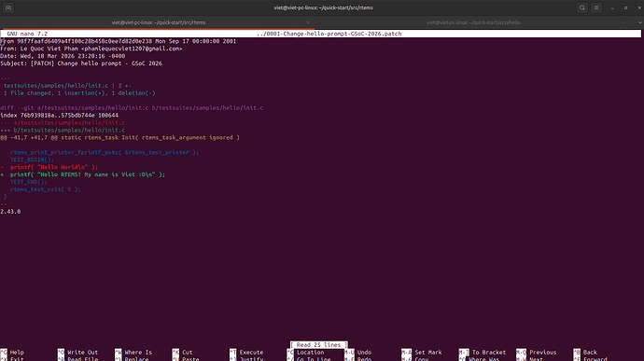Screen dimensions: 644x361
Task: Click the '+++ b/testsuites/samples/hello/init.c' line
Action: [63, 130]
